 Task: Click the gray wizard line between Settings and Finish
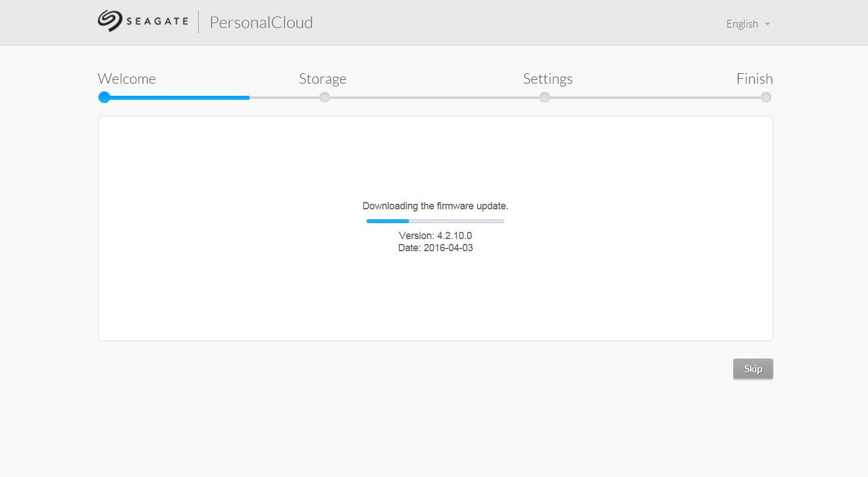pyautogui.click(x=655, y=97)
